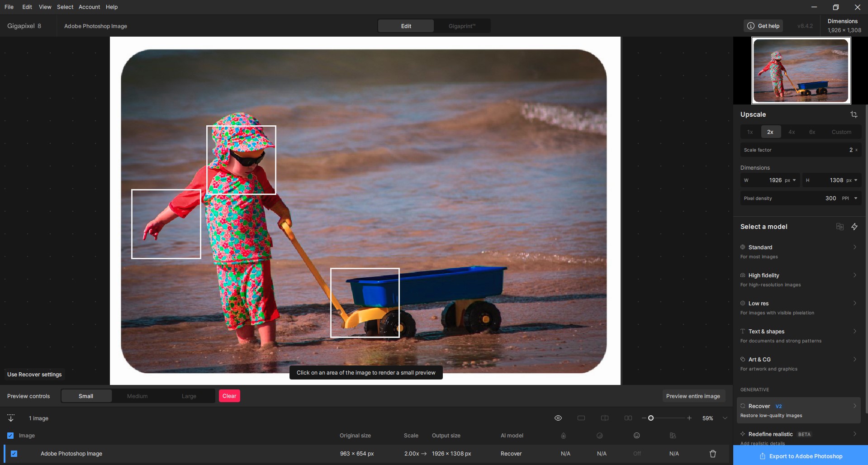Expand the Art & CG model chevron
868x465 pixels.
[855, 359]
